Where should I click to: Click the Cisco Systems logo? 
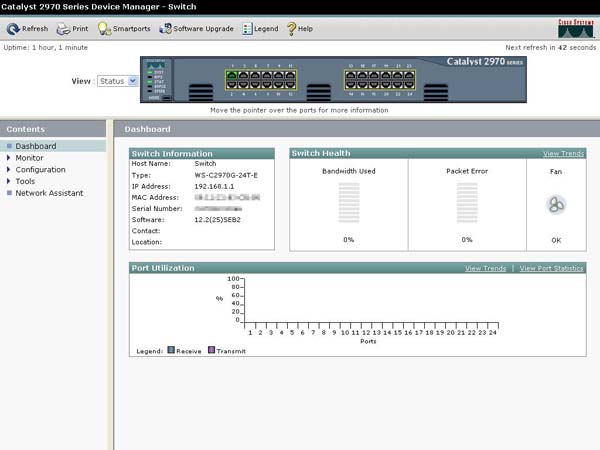click(576, 28)
